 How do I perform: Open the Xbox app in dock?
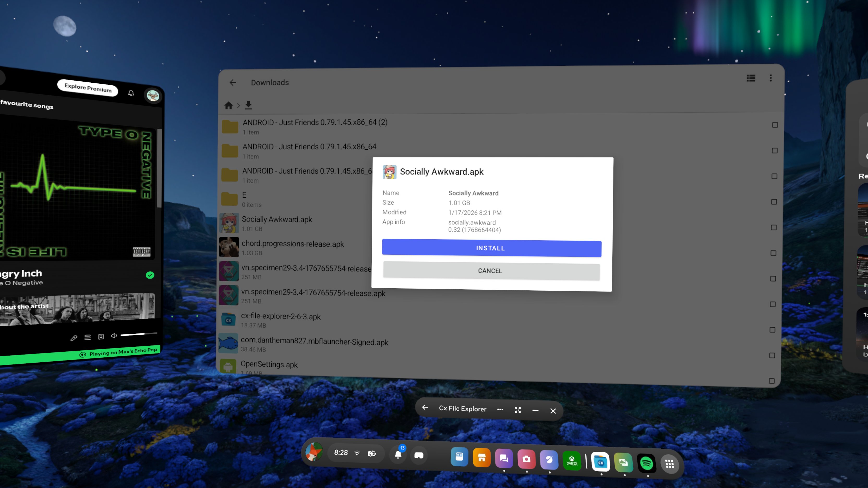click(572, 460)
